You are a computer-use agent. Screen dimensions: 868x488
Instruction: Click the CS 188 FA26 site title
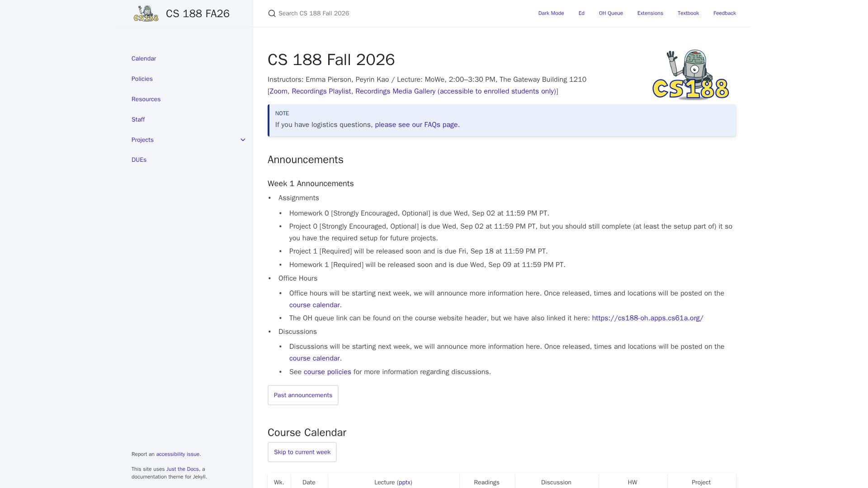coord(198,14)
